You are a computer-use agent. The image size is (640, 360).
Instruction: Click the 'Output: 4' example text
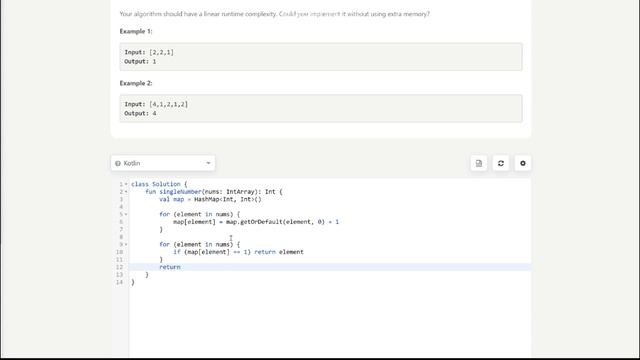click(x=140, y=113)
